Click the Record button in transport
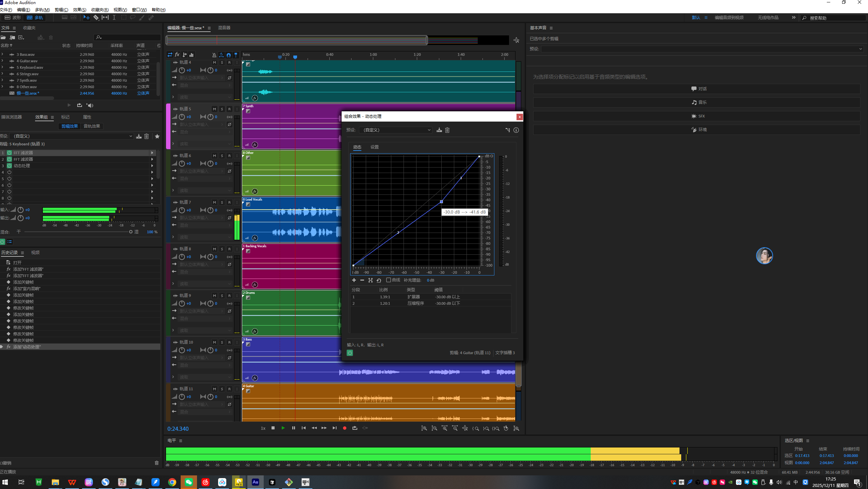868x489 pixels. (344, 428)
